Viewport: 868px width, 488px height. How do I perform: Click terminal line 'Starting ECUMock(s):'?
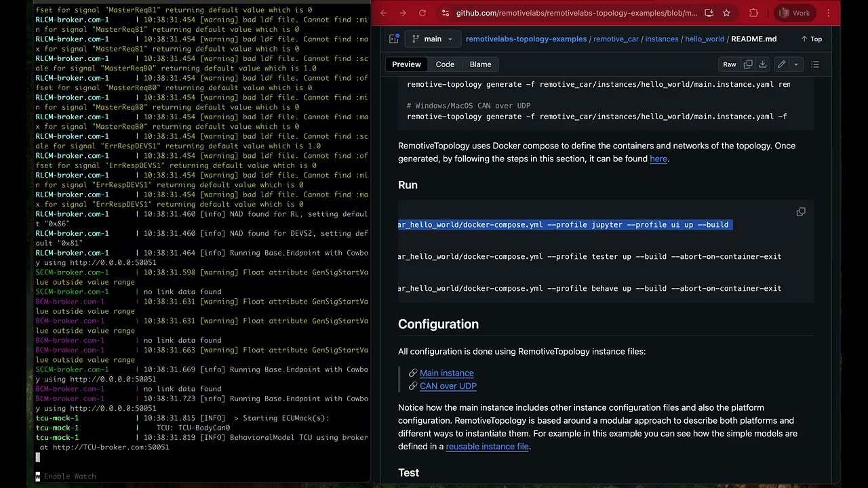click(281, 418)
